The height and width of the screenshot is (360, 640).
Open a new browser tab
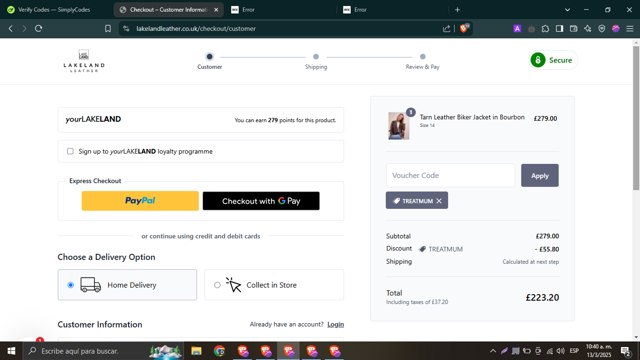457,9
